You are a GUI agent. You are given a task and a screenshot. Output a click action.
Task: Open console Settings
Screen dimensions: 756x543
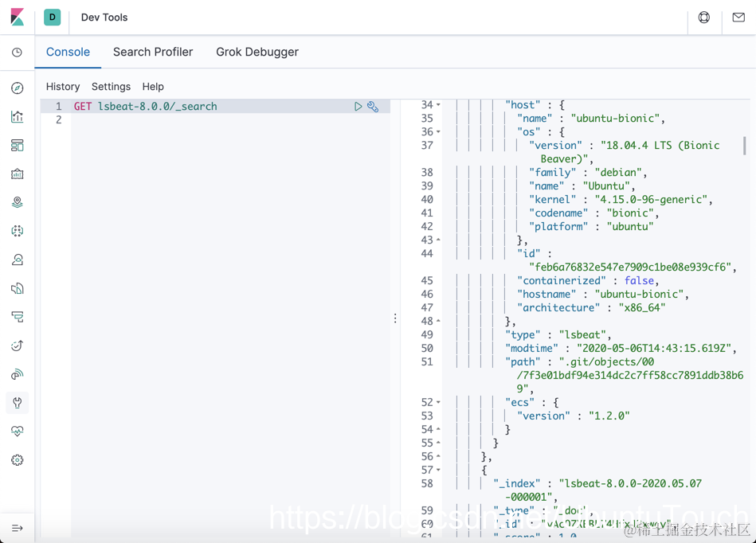pyautogui.click(x=111, y=87)
